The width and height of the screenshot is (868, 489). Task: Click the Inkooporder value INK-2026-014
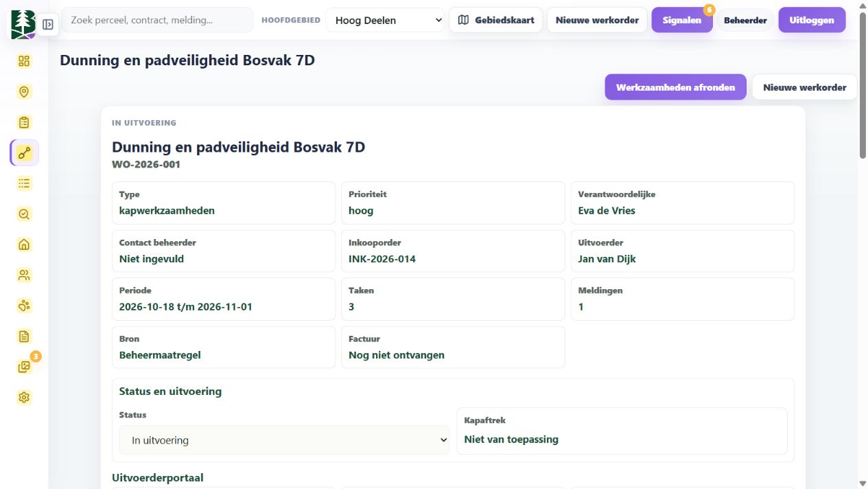(382, 259)
